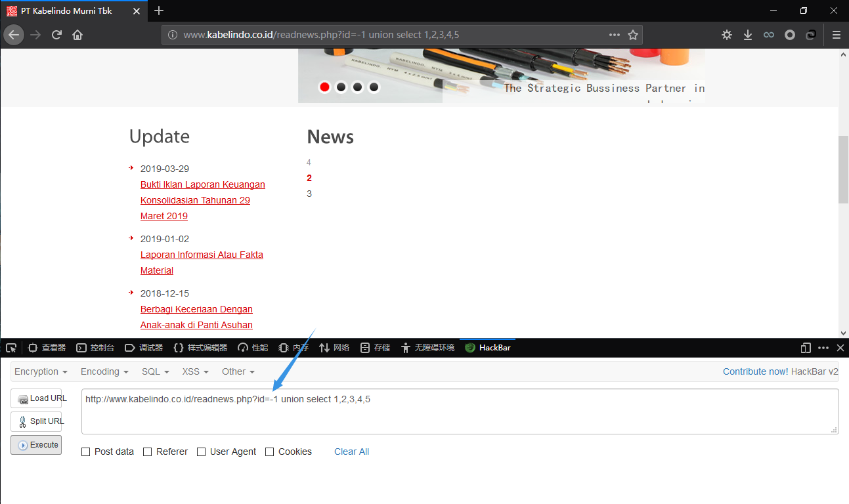Open the 查看器 inspector panel
This screenshot has width=849, height=504.
point(47,348)
